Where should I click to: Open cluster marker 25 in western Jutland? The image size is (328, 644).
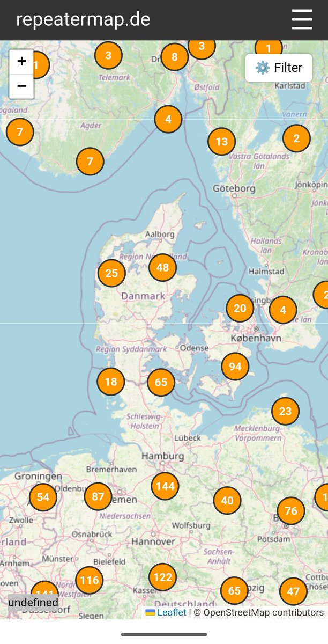coord(111,273)
